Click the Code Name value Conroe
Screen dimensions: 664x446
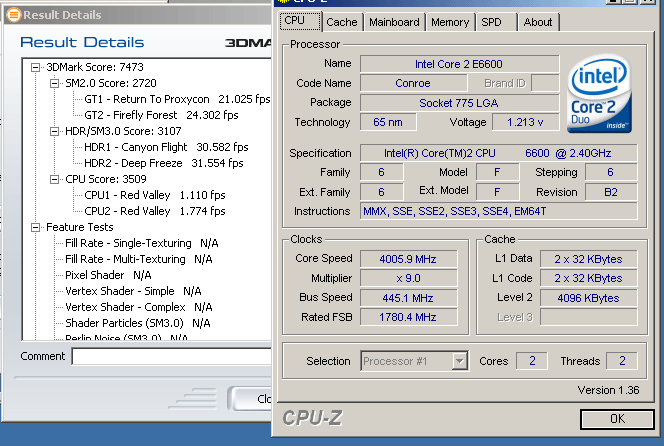414,83
